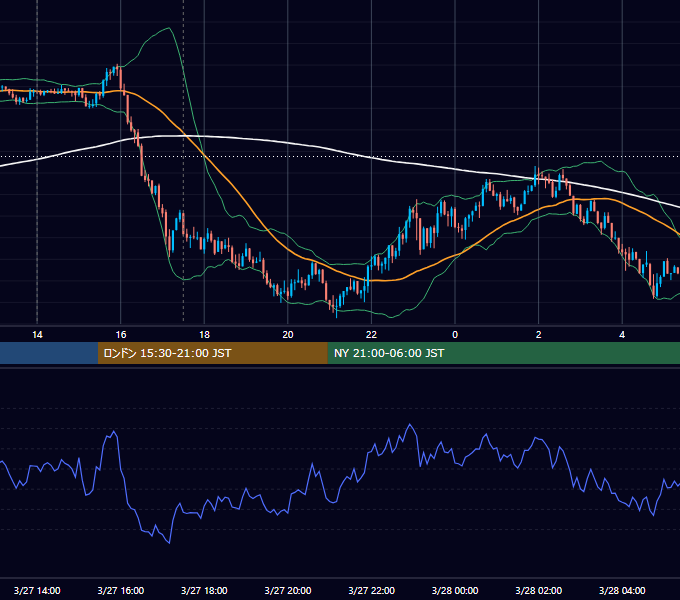680x600 pixels.
Task: Click the 3/28 02:00 label on oscillator axis
Action: 539,590
